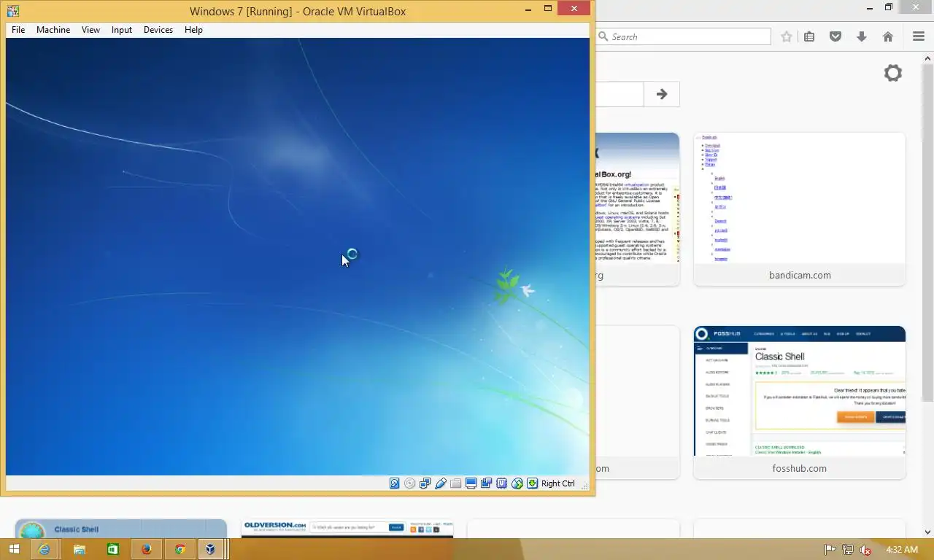The height and width of the screenshot is (560, 934).
Task: Click the network adapters status icon
Action: tap(425, 483)
